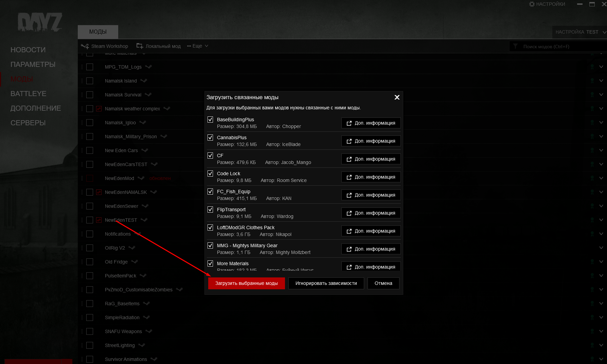Click the Steam icon beside Namalsk Island
Screen dimensions: 607x364
coord(144,81)
